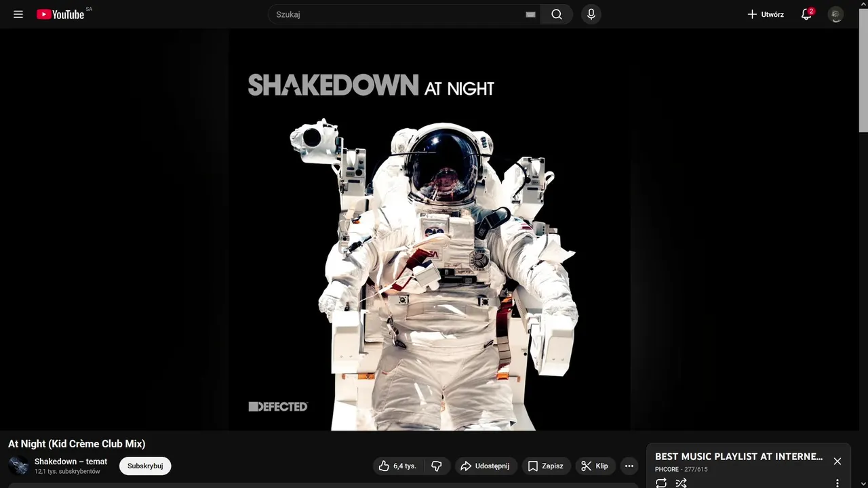Click video title At Night (Kid Crème Club Mix)

click(77, 444)
